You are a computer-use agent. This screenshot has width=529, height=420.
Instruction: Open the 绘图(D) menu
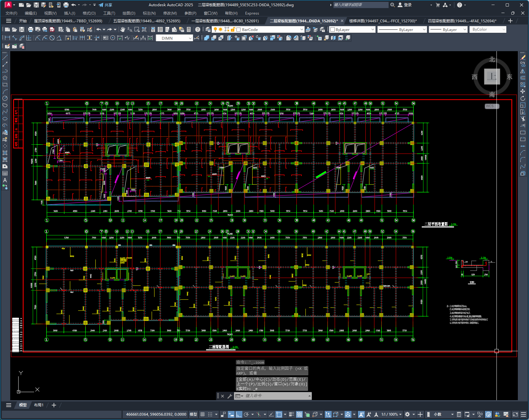coord(129,13)
